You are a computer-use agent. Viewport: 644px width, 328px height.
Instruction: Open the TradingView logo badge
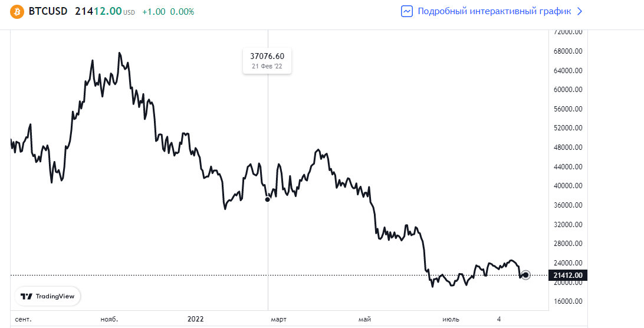(x=48, y=296)
